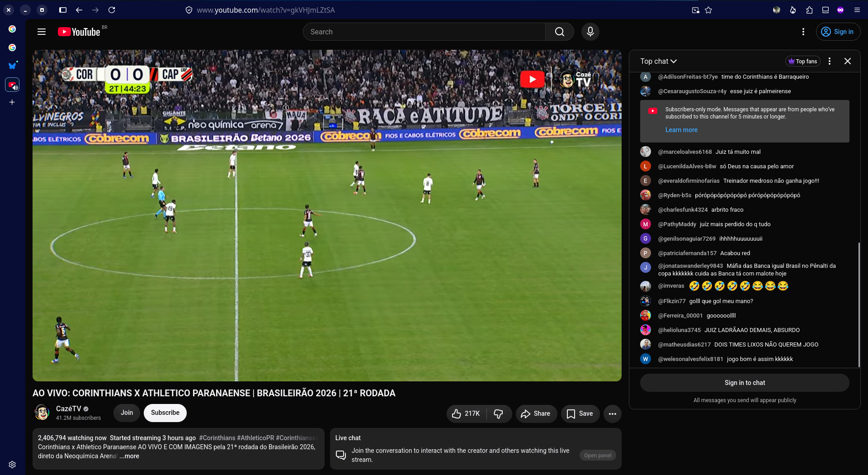Click the Top fans crown badge
This screenshot has width=868, height=475.
coord(802,61)
